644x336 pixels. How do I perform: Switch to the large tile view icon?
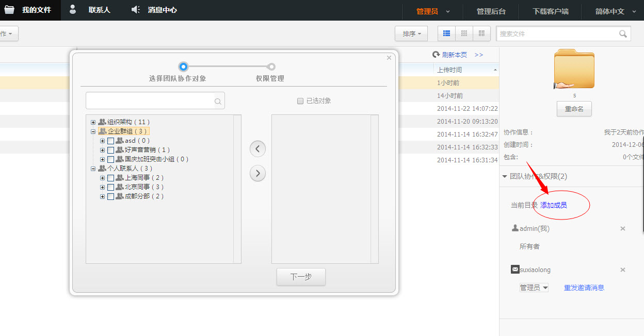click(x=481, y=33)
